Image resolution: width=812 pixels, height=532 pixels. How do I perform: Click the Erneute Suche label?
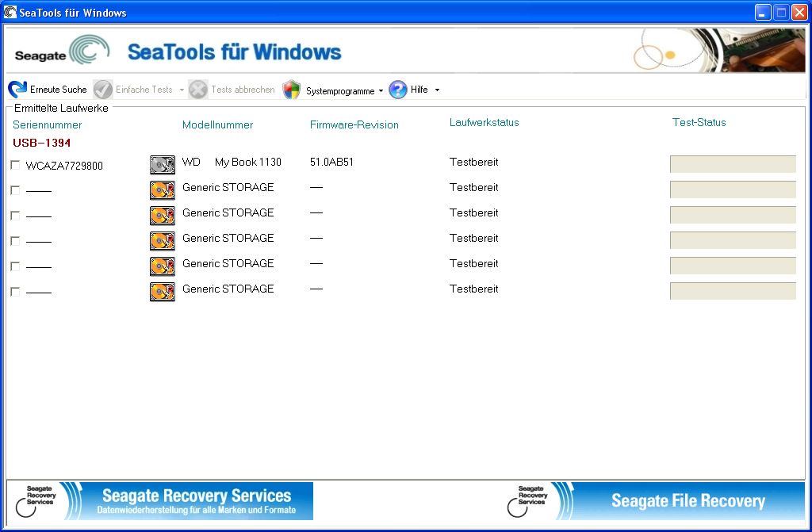[x=59, y=90]
